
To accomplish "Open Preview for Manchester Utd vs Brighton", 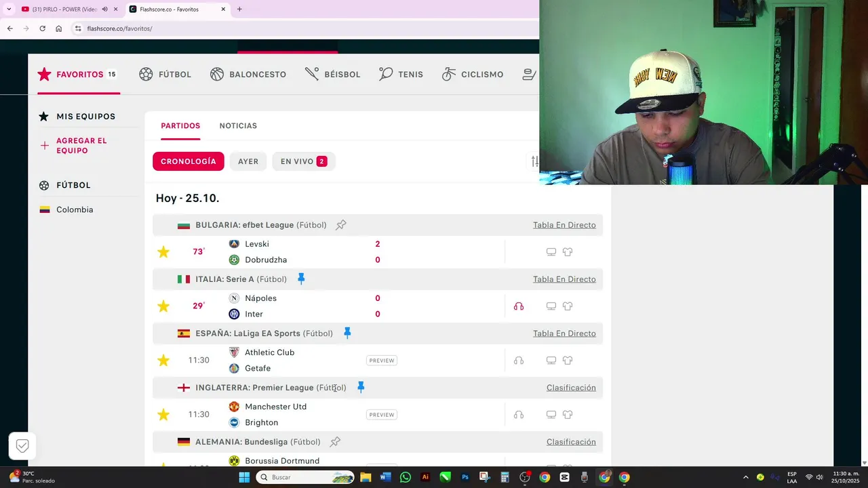I will [x=382, y=415].
